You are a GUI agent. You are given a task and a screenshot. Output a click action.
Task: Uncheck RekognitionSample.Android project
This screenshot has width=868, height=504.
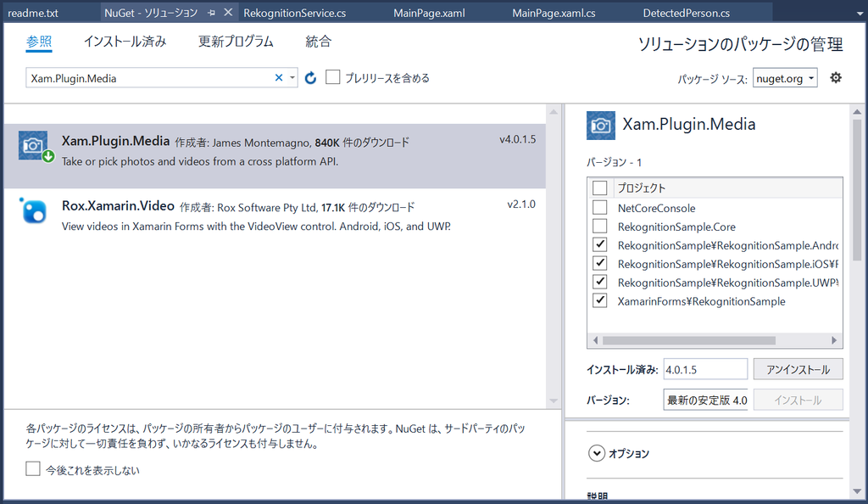(x=599, y=244)
